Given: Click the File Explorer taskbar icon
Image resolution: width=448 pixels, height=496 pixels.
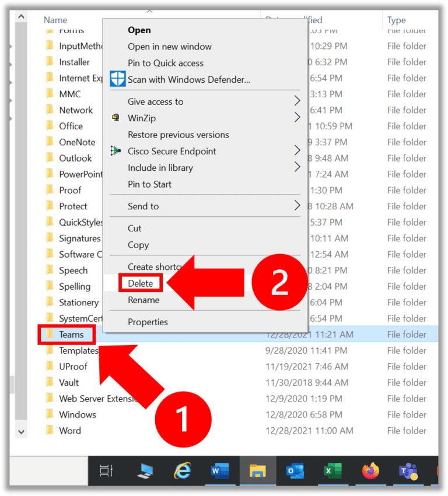Looking at the screenshot, I should [257, 470].
